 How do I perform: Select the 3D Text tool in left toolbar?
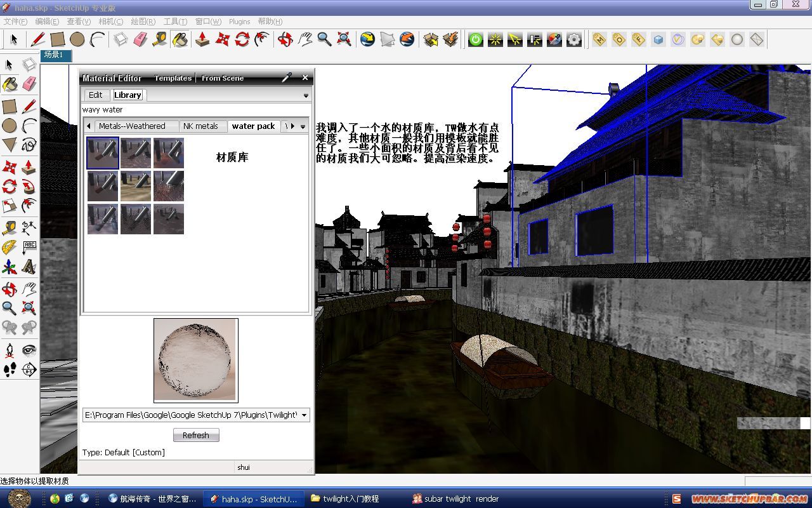(x=29, y=267)
